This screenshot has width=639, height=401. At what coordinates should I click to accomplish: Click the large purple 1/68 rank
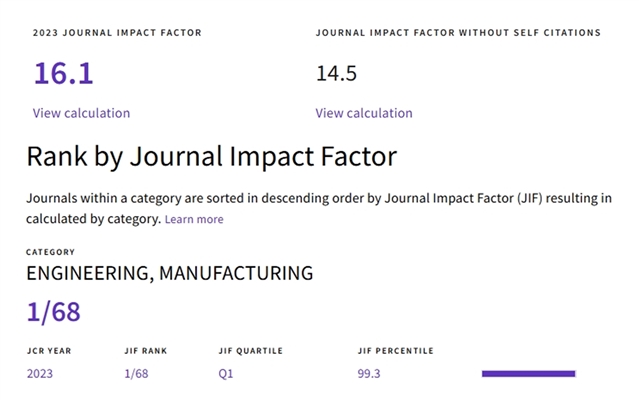tap(53, 312)
